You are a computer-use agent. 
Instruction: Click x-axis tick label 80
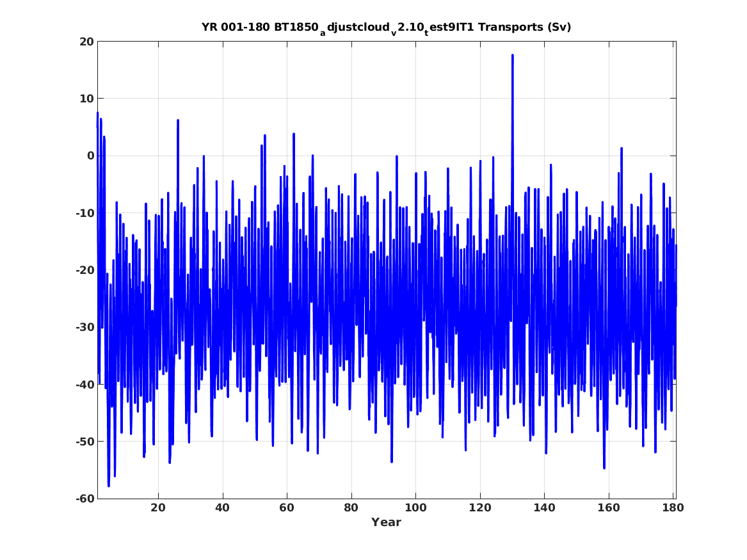(351, 508)
